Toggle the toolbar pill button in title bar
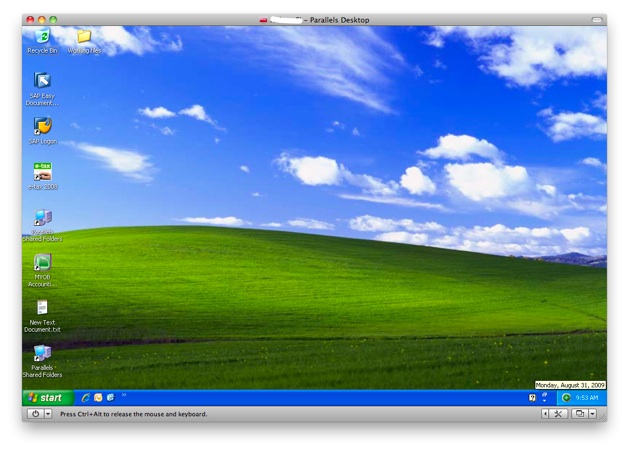 pyautogui.click(x=597, y=20)
